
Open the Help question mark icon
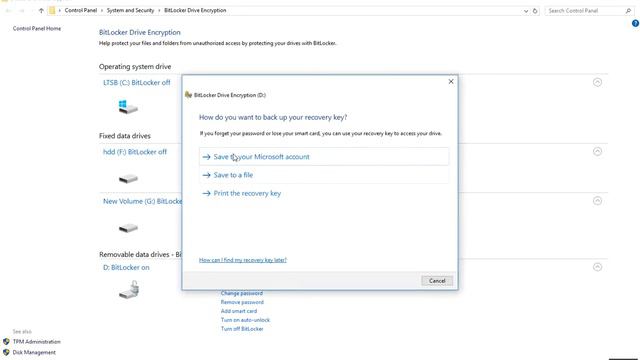(635, 23)
